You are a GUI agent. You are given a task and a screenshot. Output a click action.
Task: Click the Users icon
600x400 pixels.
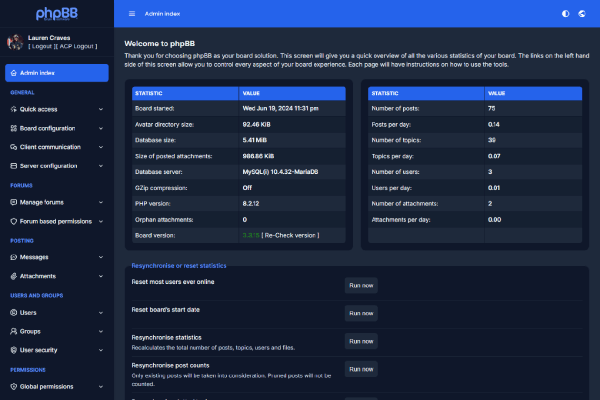[x=14, y=313]
